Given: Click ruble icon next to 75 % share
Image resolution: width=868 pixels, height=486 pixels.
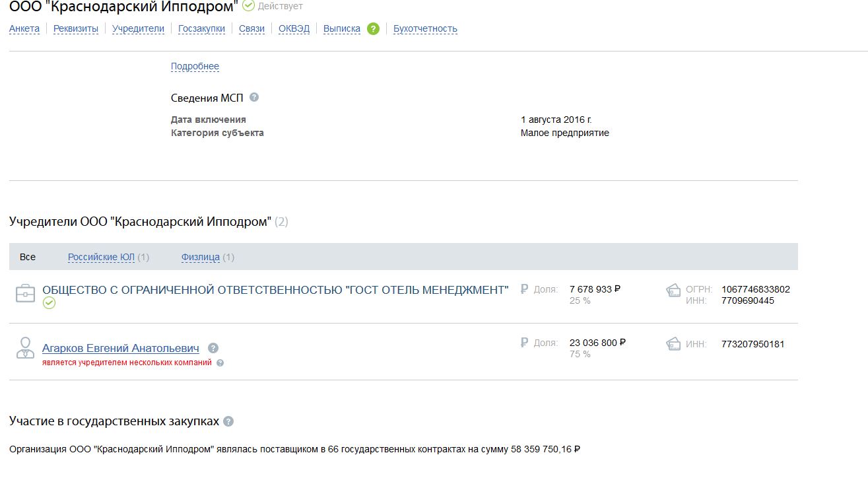Looking at the screenshot, I should [524, 343].
